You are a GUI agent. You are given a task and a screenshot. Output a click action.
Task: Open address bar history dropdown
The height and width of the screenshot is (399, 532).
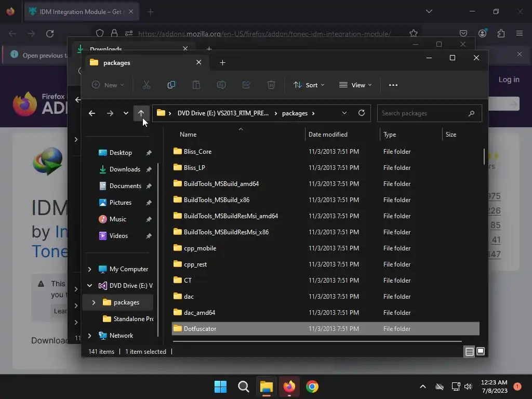point(344,113)
